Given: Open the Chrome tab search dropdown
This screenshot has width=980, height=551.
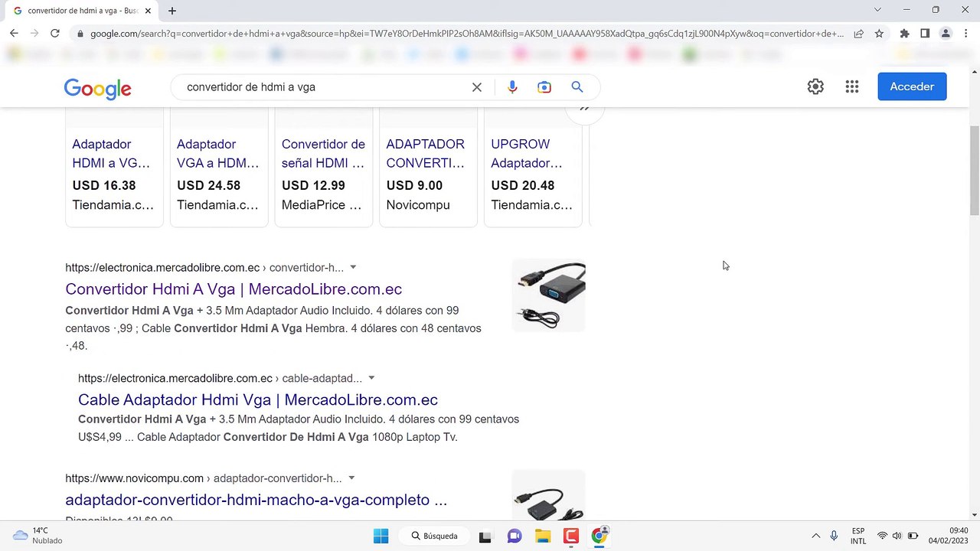Looking at the screenshot, I should 877,10.
